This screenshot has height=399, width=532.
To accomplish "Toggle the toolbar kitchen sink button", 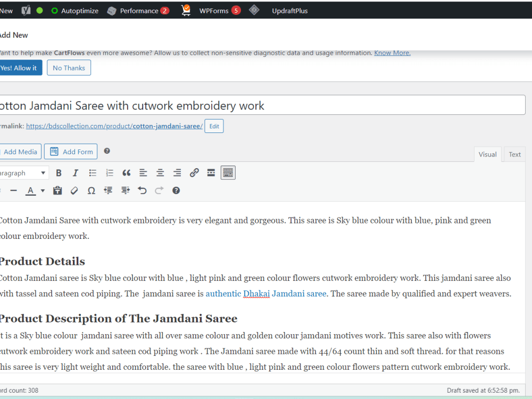I will click(x=228, y=173).
